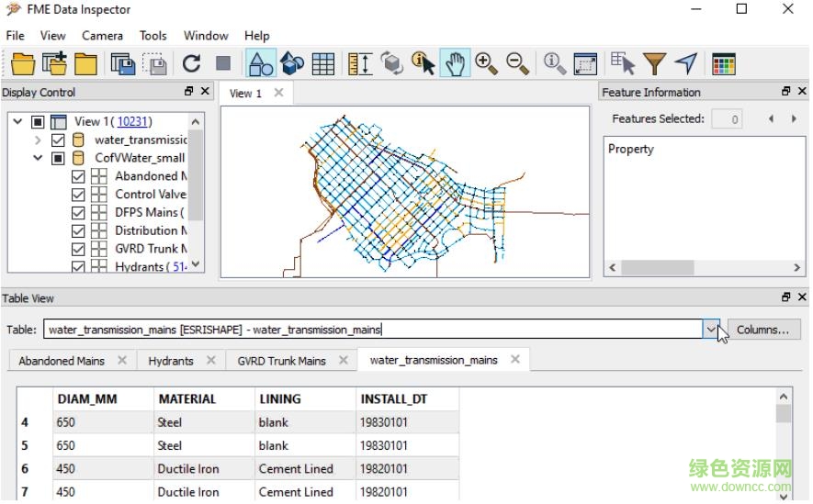Click the Filter funnel icon

654,63
